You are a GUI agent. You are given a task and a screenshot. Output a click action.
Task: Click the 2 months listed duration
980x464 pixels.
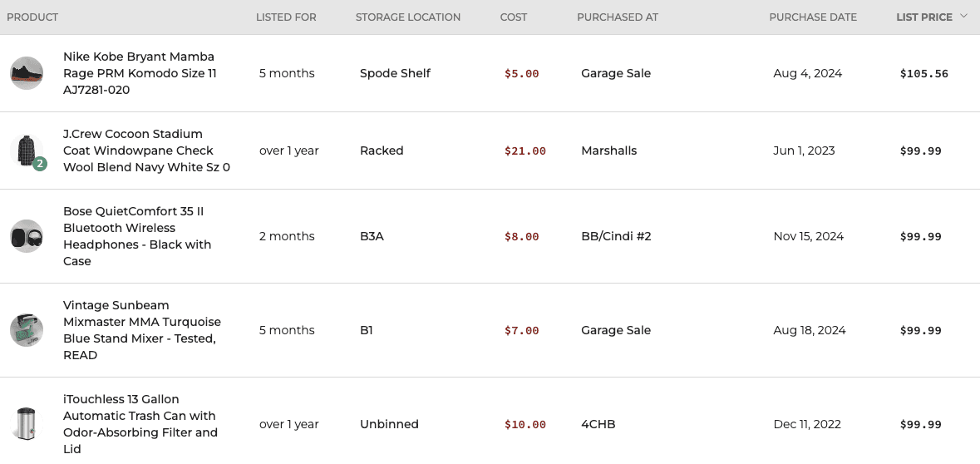coord(287,236)
